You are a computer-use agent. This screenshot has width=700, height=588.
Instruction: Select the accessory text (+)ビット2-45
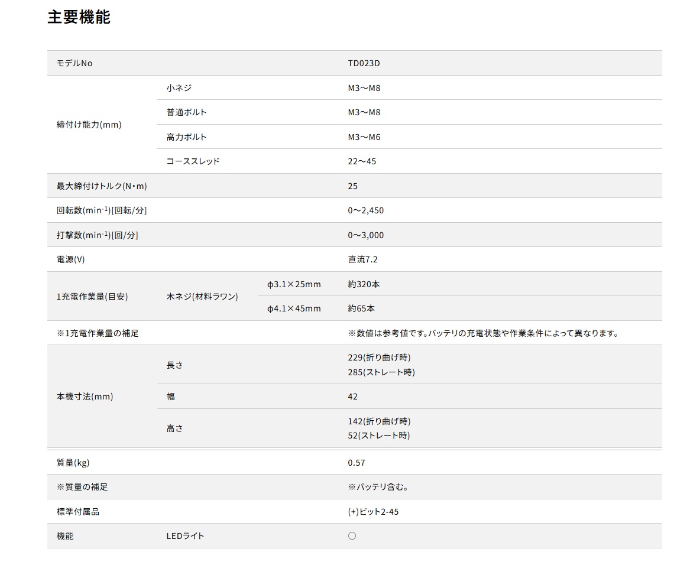373,512
